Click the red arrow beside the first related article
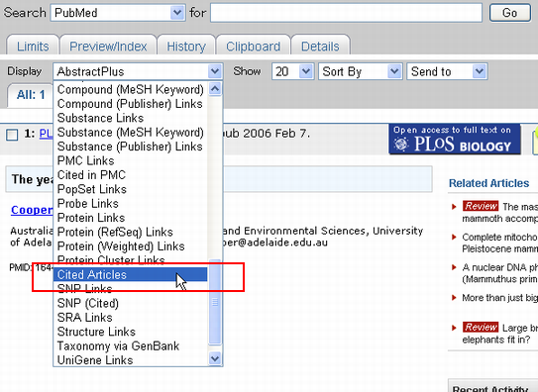538x392 pixels. click(x=454, y=206)
